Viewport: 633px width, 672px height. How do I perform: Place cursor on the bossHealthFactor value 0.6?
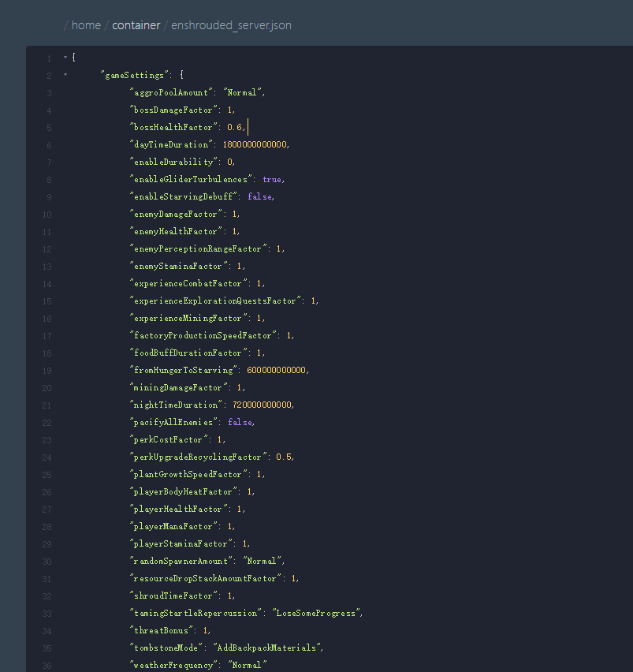tap(235, 128)
